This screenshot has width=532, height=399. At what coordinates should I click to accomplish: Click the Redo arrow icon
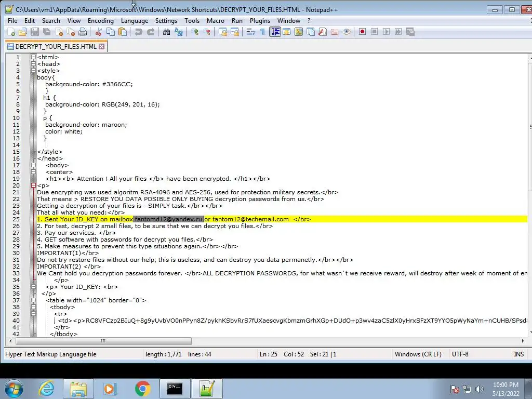click(150, 32)
